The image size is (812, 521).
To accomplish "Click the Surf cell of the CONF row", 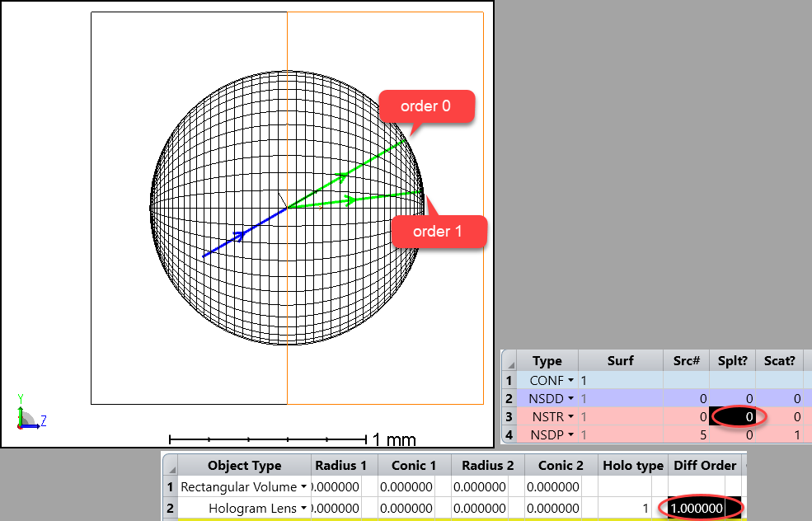I will [x=621, y=380].
